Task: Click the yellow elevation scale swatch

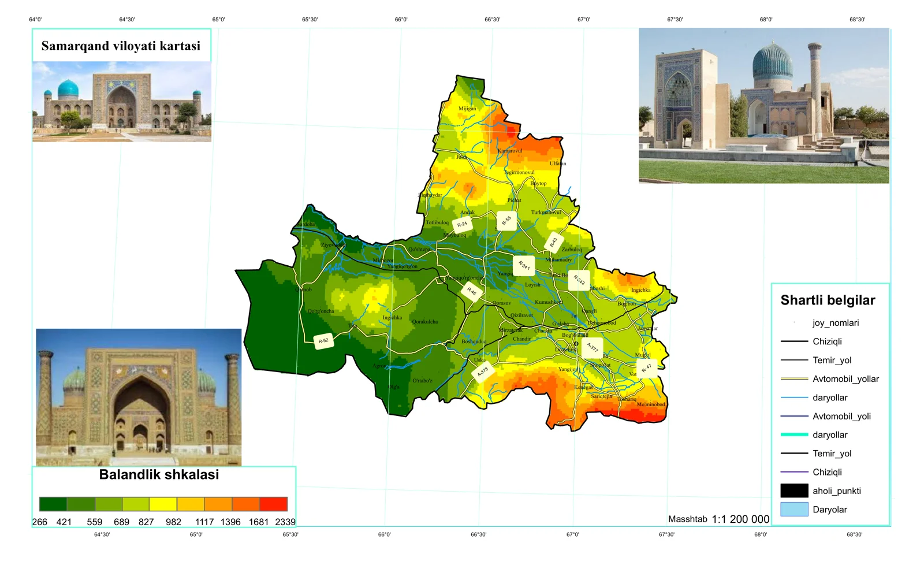Action: (x=163, y=504)
